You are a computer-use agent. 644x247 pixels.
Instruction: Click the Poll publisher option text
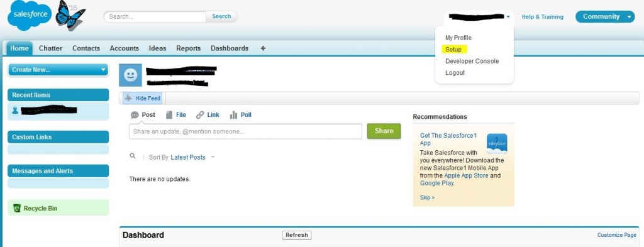(246, 115)
